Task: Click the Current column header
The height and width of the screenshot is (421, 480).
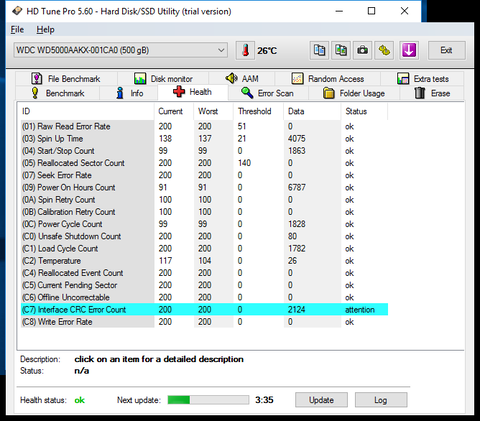Action: coord(174,111)
